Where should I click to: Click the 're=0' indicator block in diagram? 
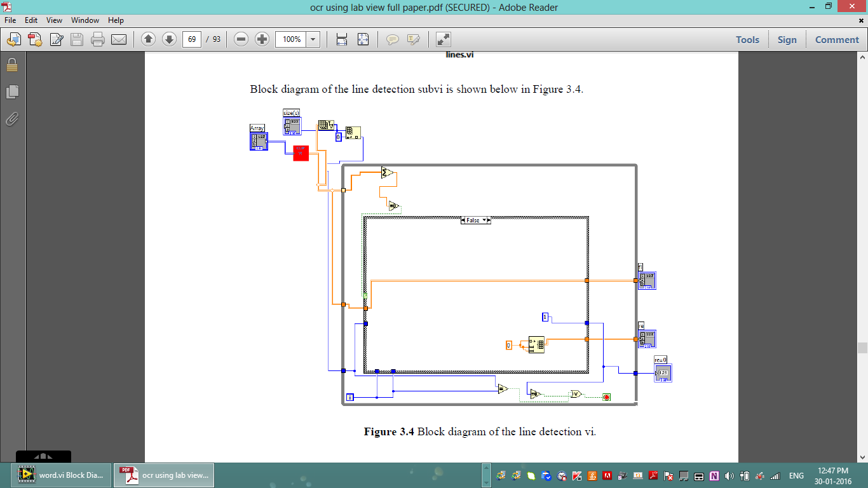pos(663,372)
